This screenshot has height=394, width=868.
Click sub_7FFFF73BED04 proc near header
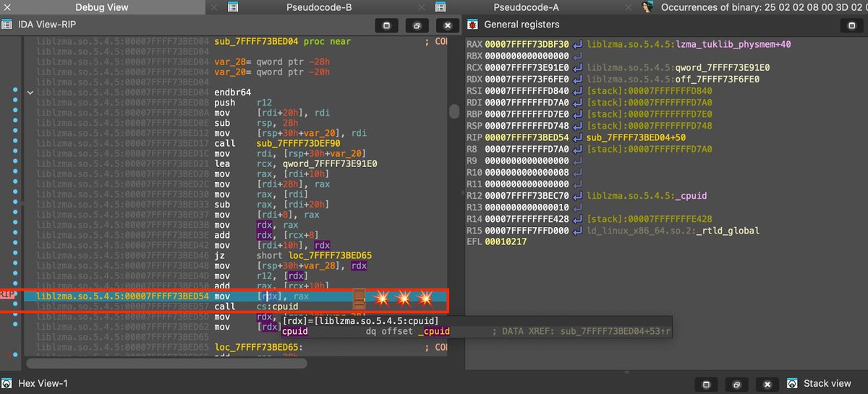282,41
